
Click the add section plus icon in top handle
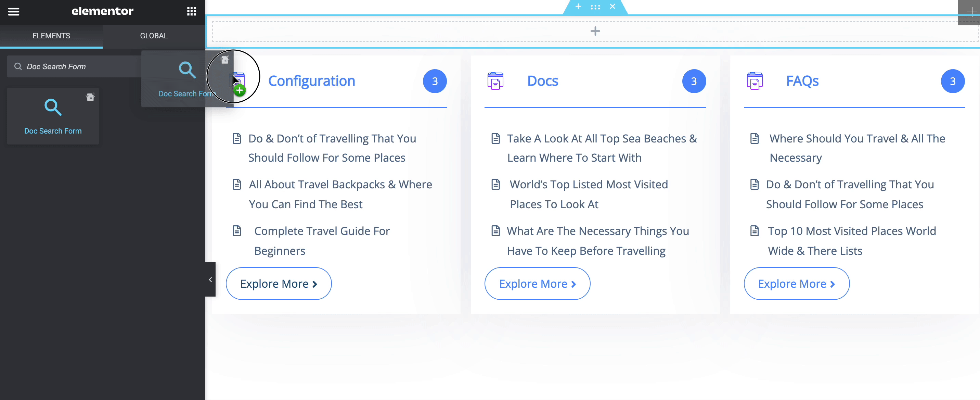point(578,7)
